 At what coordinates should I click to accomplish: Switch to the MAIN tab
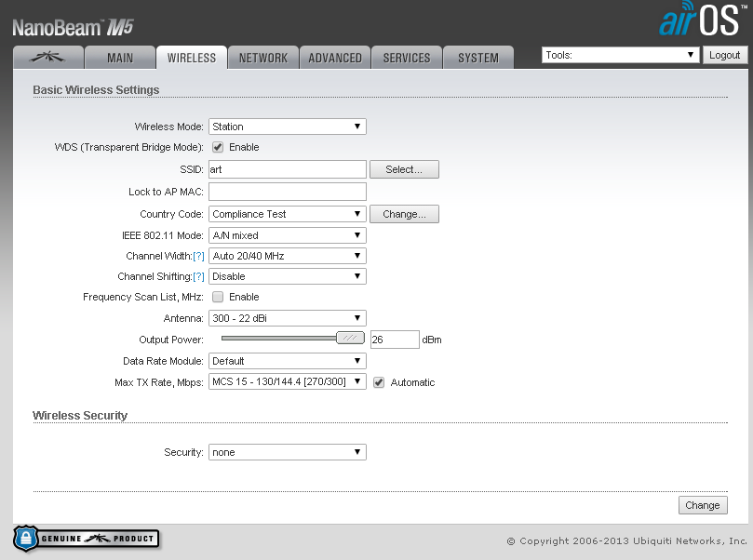[x=120, y=58]
